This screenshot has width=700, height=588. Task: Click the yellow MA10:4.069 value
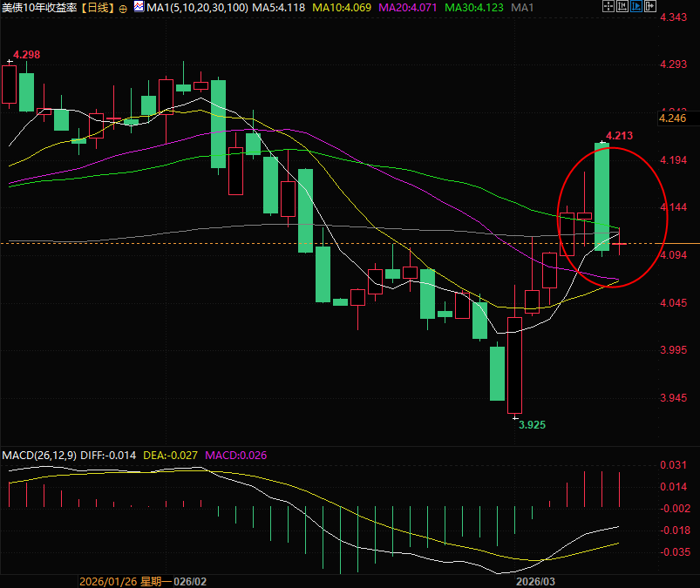tap(342, 8)
